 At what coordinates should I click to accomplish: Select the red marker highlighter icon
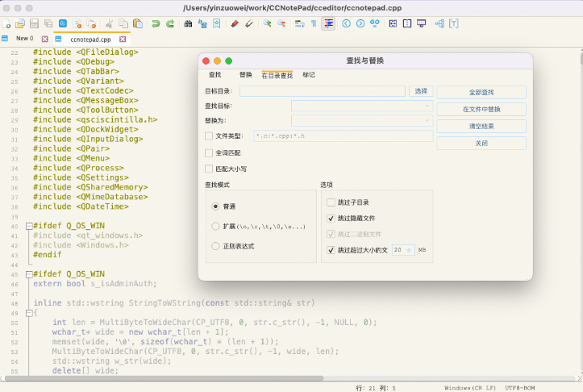235,24
